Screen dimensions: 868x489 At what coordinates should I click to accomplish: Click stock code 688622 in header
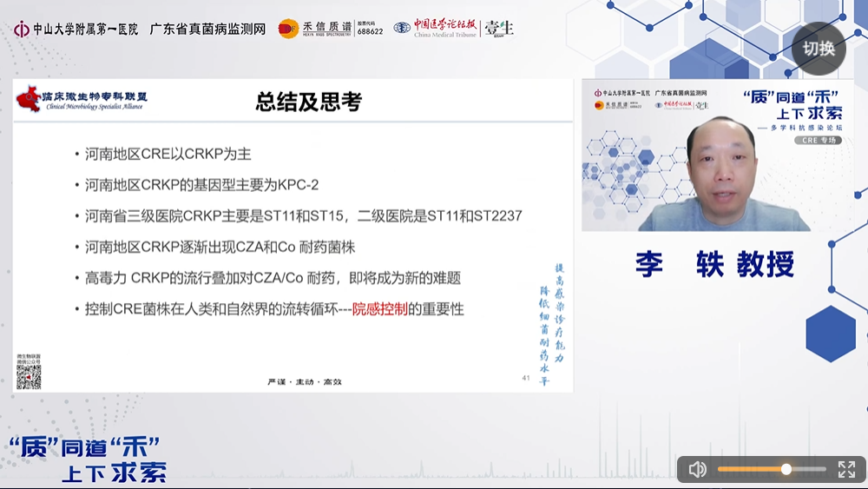370,32
